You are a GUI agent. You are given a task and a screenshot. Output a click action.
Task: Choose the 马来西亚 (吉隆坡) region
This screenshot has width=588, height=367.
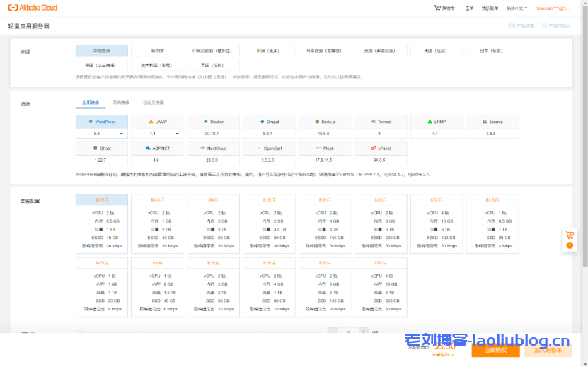(325, 51)
